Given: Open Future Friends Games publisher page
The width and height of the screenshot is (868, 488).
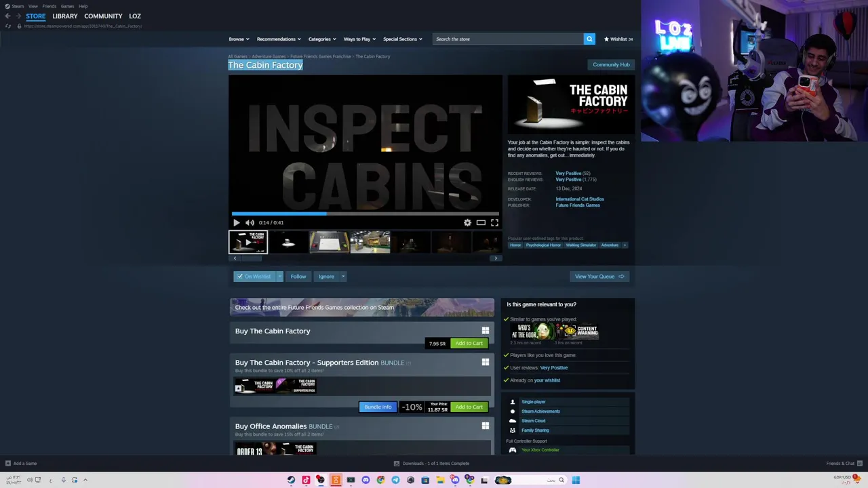Looking at the screenshot, I should click(578, 205).
